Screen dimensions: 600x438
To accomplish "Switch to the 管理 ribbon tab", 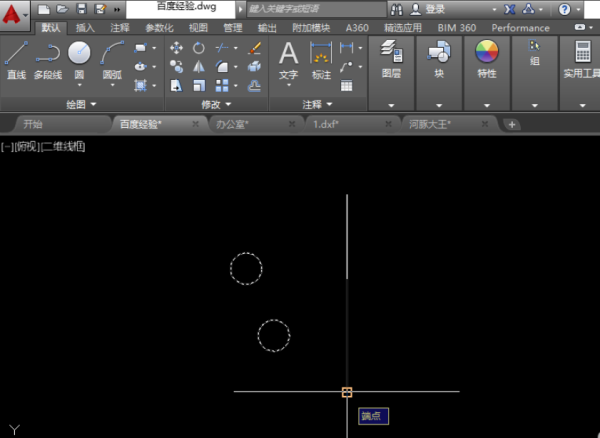I will click(233, 28).
